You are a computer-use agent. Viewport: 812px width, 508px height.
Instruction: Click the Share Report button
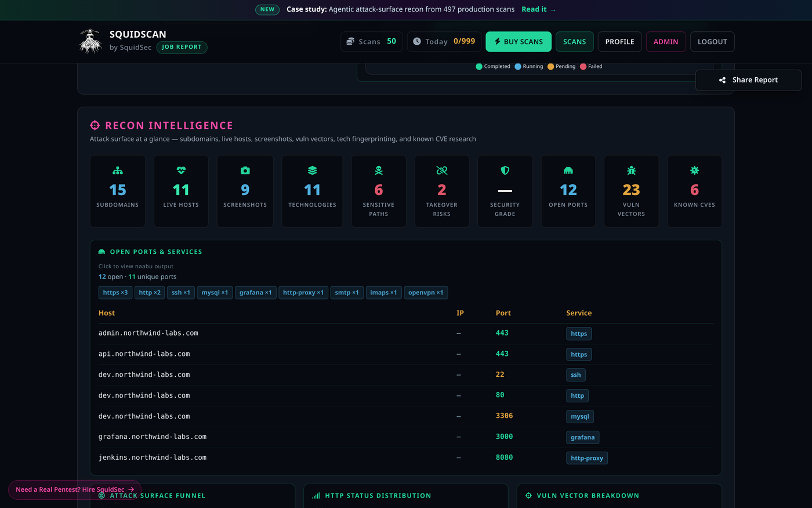click(748, 80)
